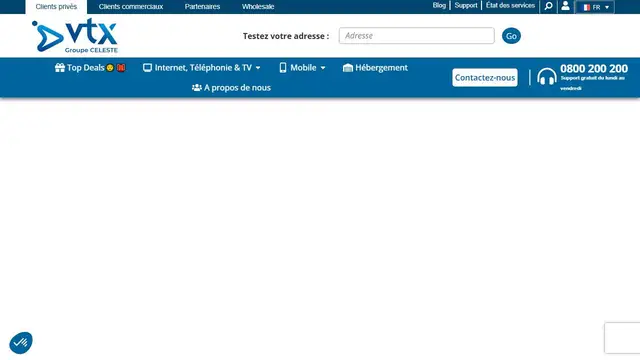Open the Hébergement menu item

tap(375, 68)
